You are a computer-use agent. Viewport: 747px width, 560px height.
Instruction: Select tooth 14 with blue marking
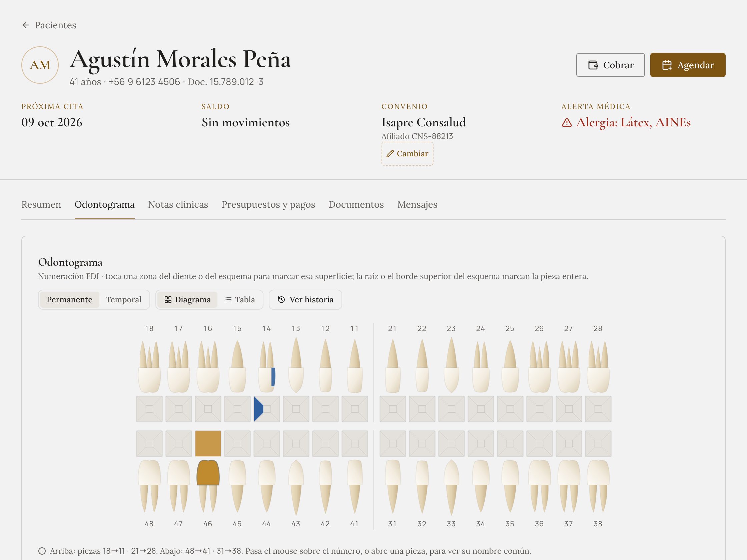[267, 366]
